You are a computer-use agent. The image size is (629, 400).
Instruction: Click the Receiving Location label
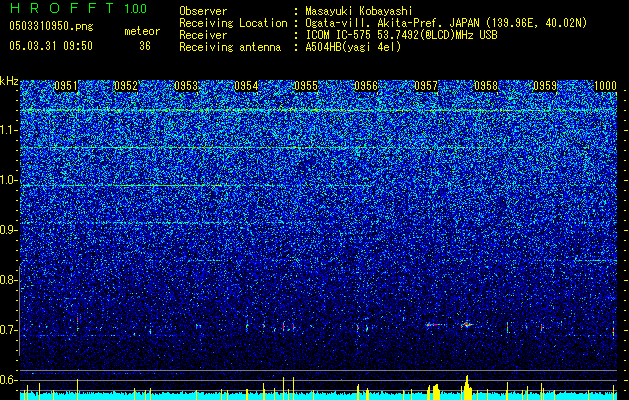click(233, 23)
